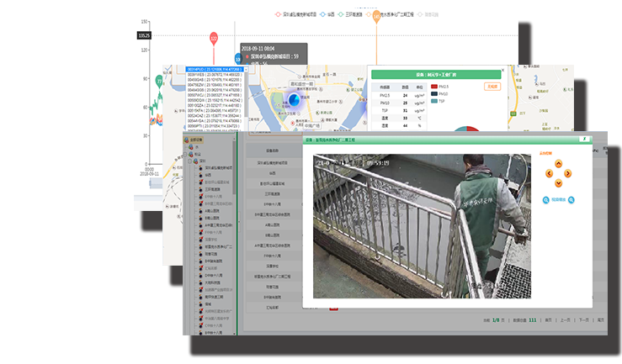The image size is (622, 364).
Task: Pan camera right with the orange right arrow
Action: (567, 173)
